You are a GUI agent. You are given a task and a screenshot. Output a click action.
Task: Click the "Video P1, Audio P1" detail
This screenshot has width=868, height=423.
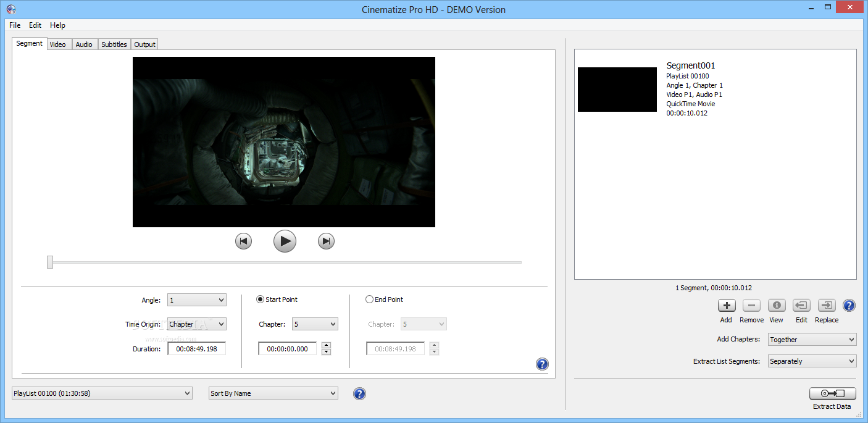click(x=695, y=94)
